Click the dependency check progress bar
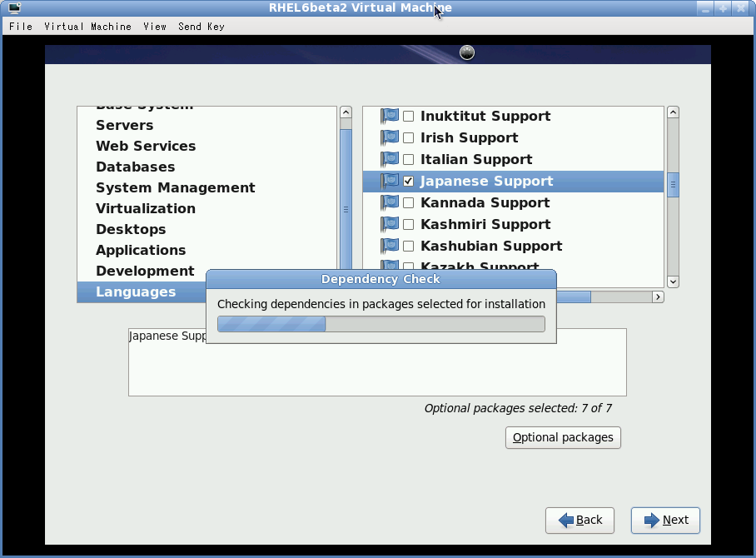This screenshot has height=558, width=756. (x=381, y=324)
